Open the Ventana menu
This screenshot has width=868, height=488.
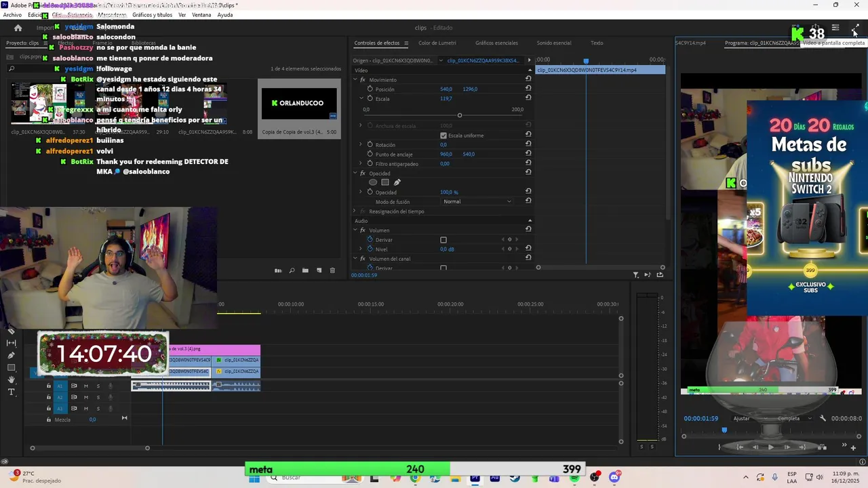click(201, 15)
